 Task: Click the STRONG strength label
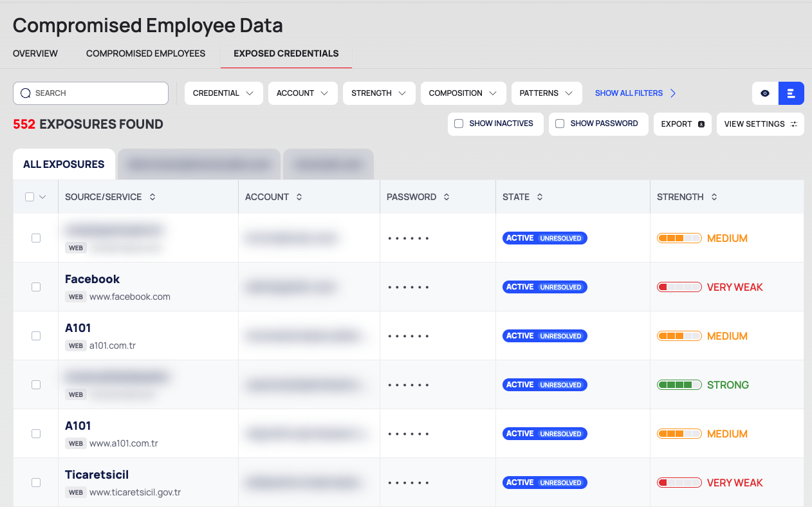pos(728,385)
